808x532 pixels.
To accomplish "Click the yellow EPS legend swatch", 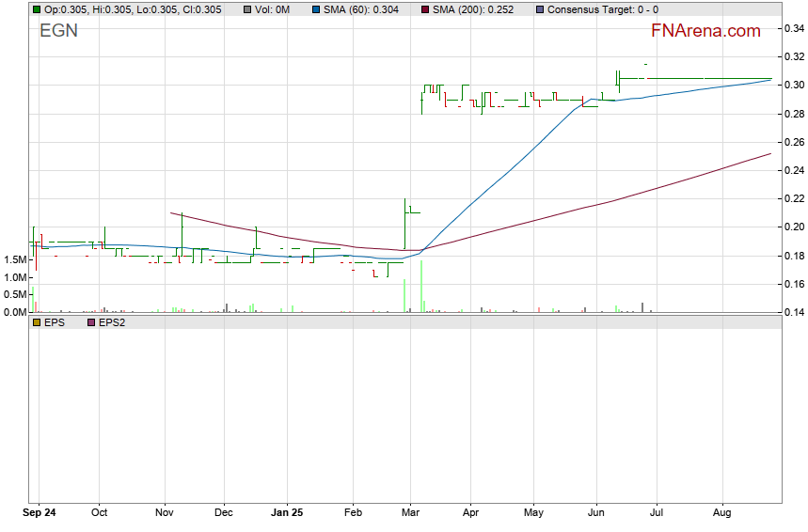I will pos(37,322).
